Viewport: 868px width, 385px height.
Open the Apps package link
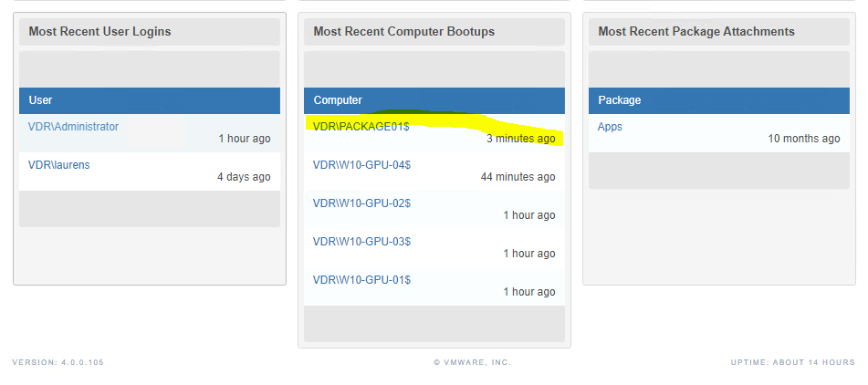[x=610, y=127]
